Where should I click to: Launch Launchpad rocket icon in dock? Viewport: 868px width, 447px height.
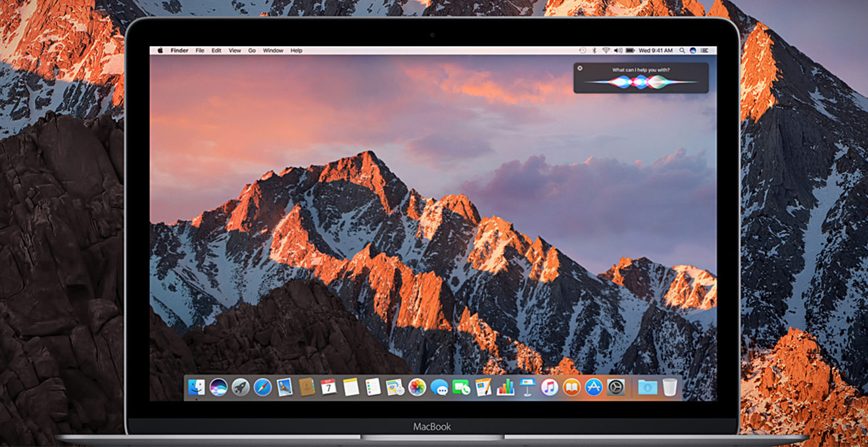coord(241,387)
